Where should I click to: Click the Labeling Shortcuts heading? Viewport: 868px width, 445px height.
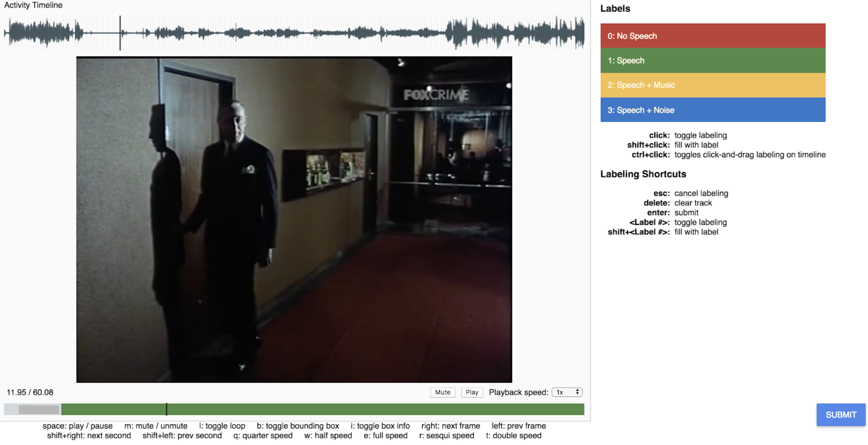coord(643,174)
